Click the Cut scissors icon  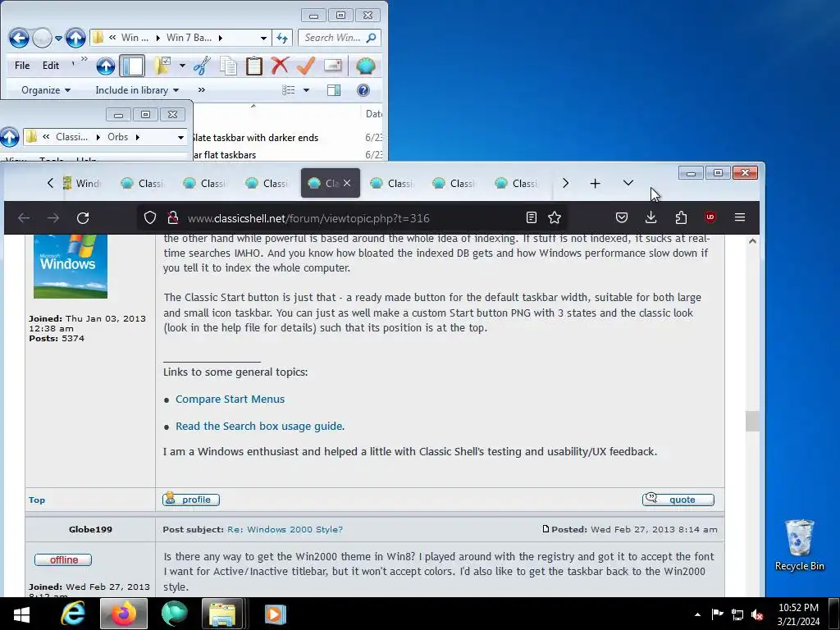point(202,66)
